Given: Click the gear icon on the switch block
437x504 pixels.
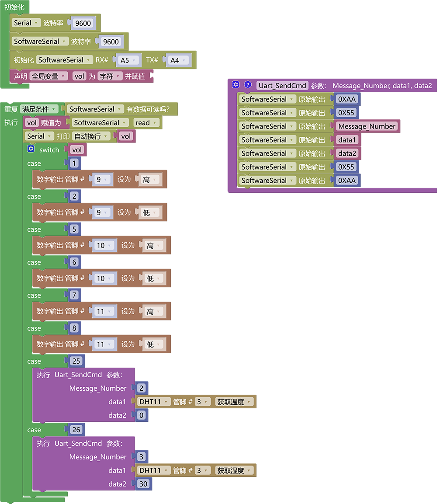Looking at the screenshot, I should coord(31,149).
